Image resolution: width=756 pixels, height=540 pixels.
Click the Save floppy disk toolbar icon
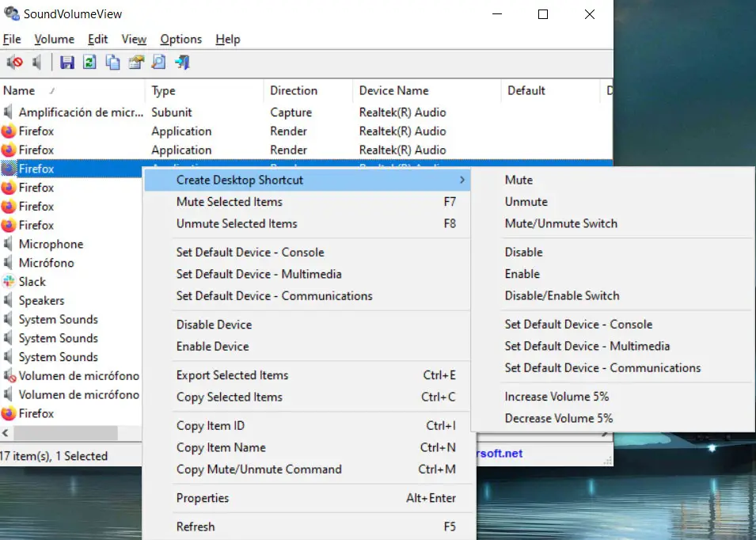click(x=67, y=63)
